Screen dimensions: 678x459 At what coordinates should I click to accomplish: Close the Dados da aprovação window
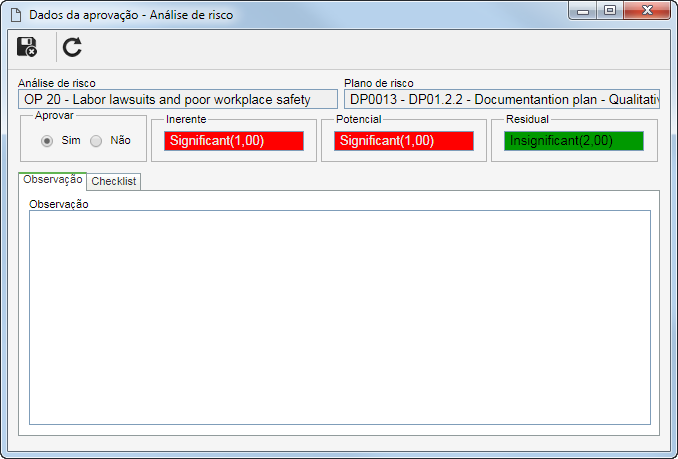[647, 10]
